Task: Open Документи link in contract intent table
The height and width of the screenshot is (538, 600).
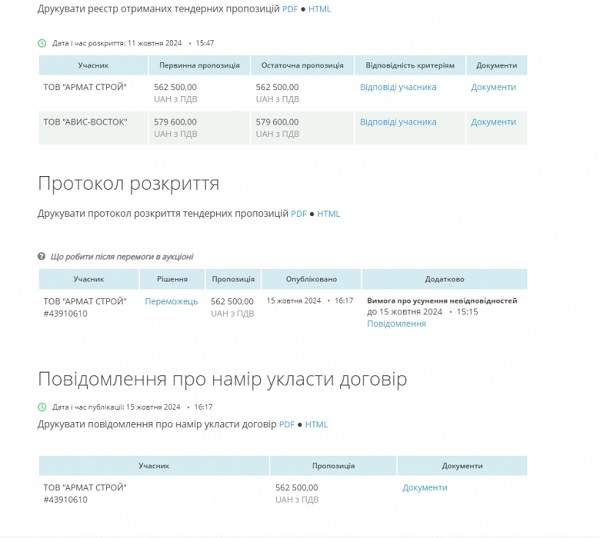Action: (425, 488)
